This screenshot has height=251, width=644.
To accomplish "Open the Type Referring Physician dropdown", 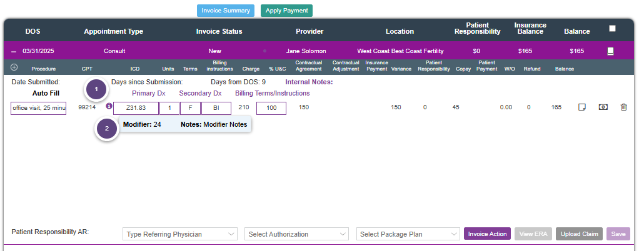I will pyautogui.click(x=180, y=234).
